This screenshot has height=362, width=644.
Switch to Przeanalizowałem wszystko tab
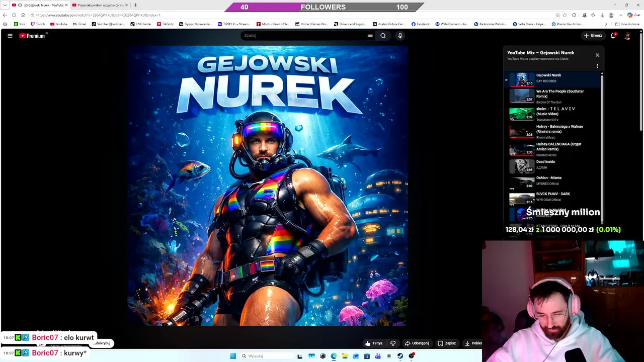100,5
